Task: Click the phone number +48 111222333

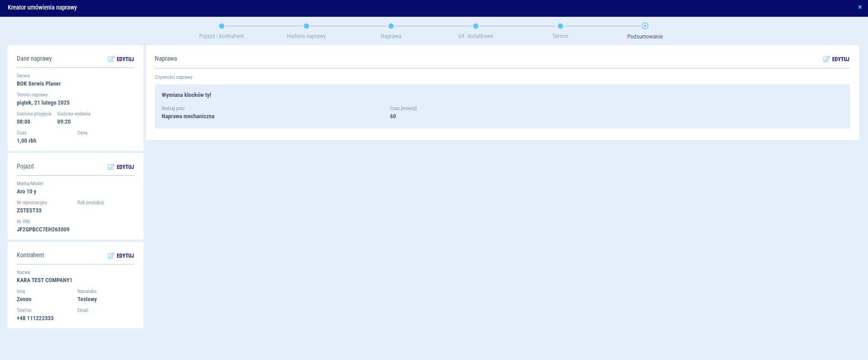Action: (x=35, y=318)
